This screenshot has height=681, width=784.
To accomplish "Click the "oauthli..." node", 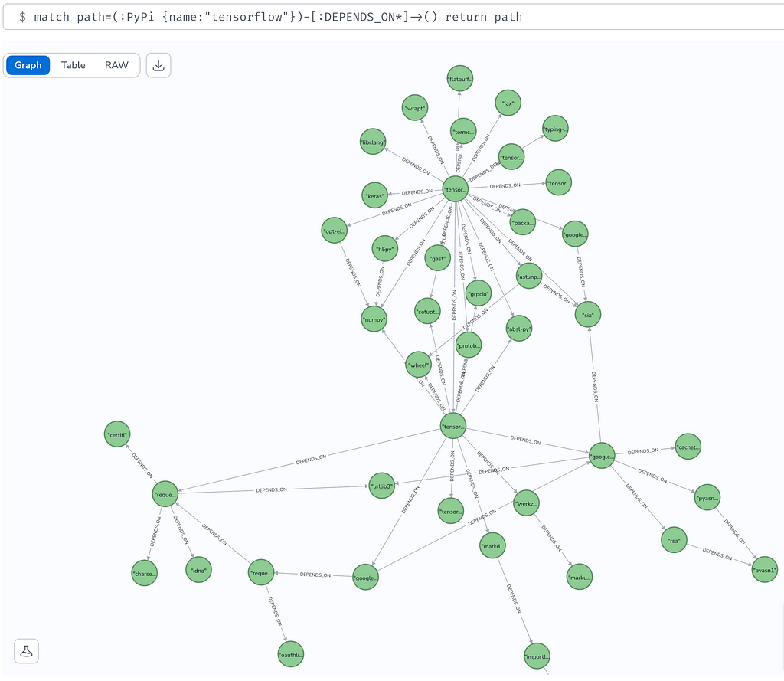I will tap(291, 654).
